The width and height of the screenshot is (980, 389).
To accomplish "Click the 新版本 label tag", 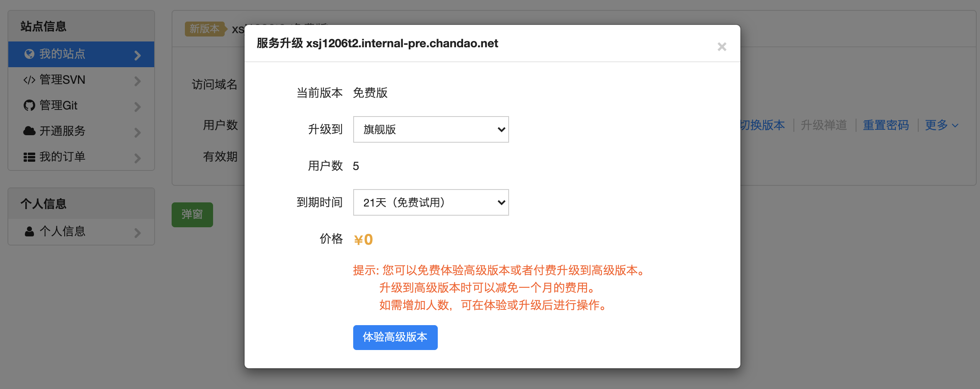I will pyautogui.click(x=204, y=29).
